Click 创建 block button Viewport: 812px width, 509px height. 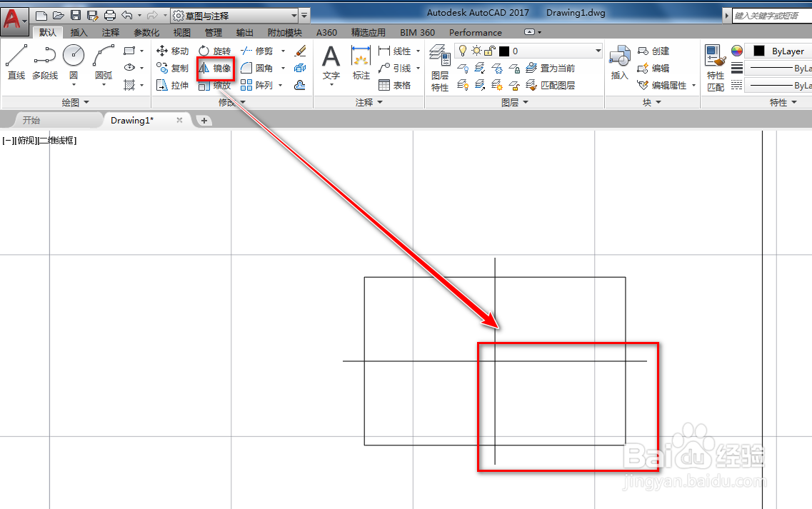653,51
